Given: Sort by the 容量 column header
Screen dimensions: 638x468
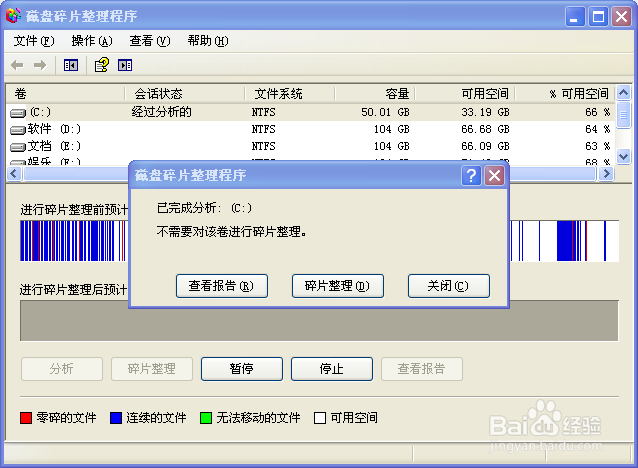Looking at the screenshot, I should (x=374, y=94).
